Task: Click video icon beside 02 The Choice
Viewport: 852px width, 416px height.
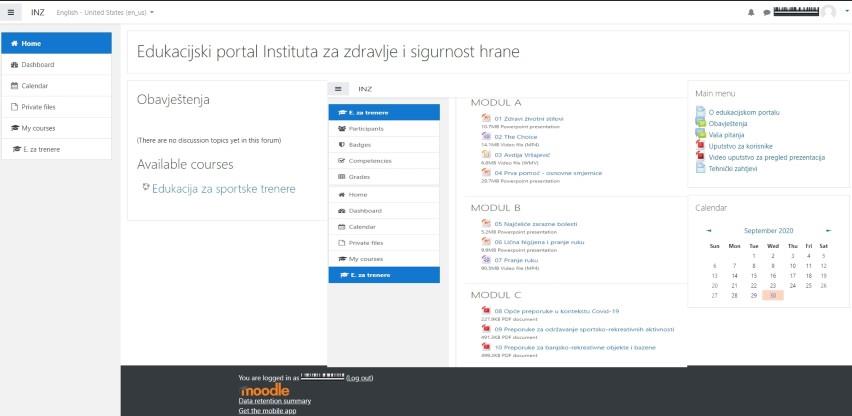Action: [x=486, y=137]
